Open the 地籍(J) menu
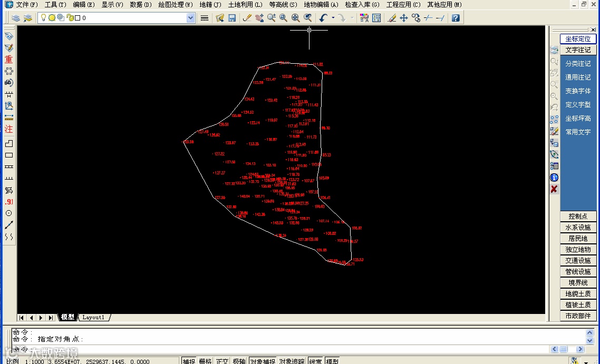Screen dimensions: 600x364 click(x=210, y=5)
